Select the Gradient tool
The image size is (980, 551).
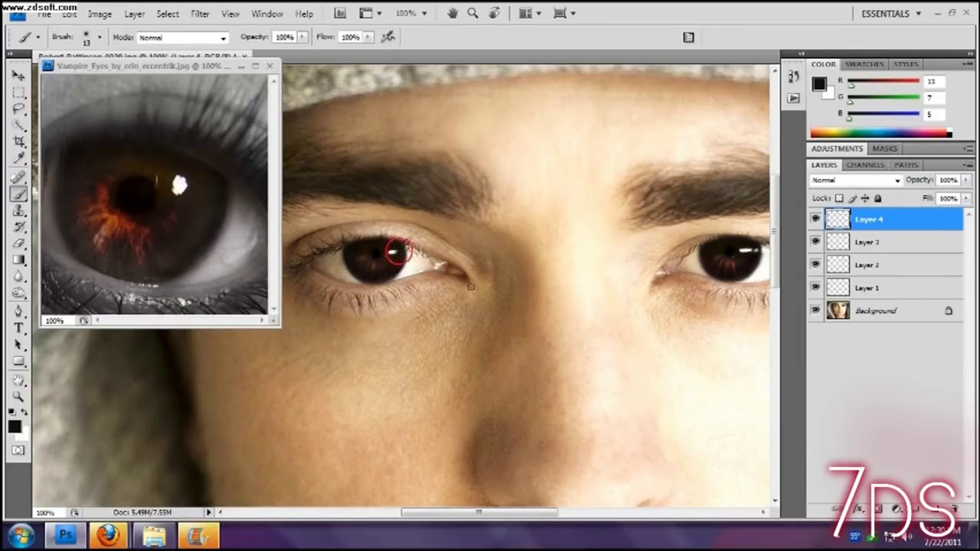(x=18, y=261)
